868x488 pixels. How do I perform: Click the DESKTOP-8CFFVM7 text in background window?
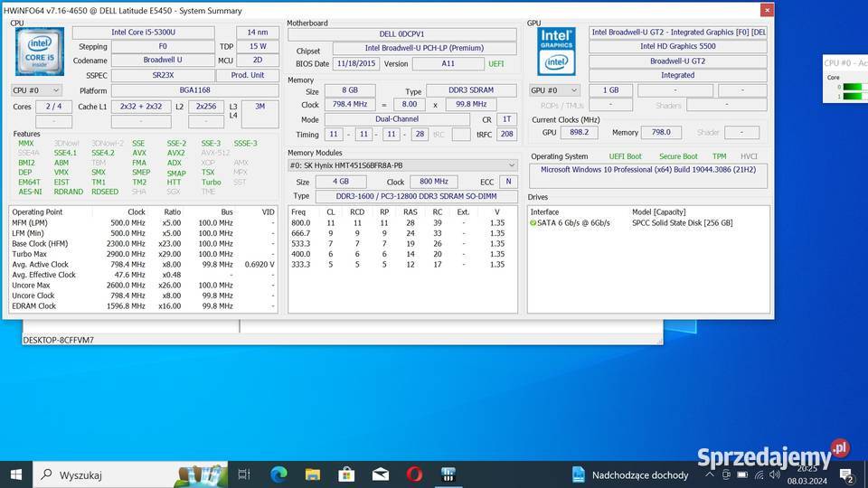tap(58, 340)
